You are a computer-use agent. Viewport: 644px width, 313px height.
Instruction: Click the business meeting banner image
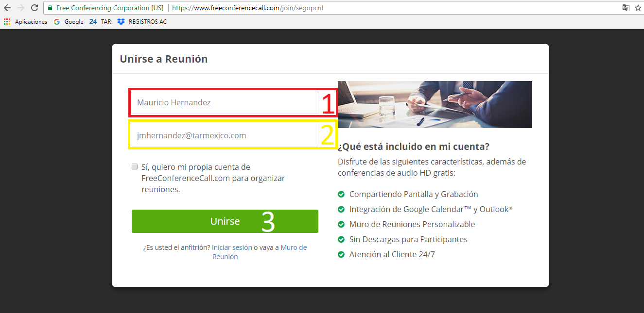point(435,104)
